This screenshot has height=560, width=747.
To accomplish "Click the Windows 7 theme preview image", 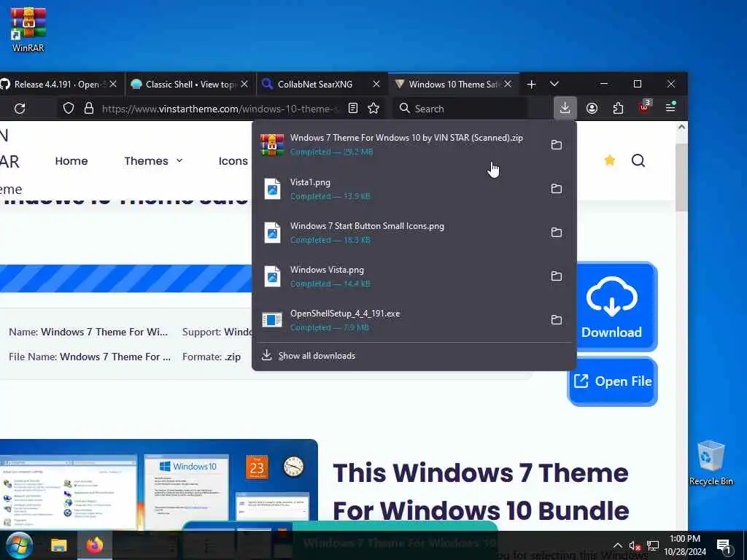I will (158, 484).
